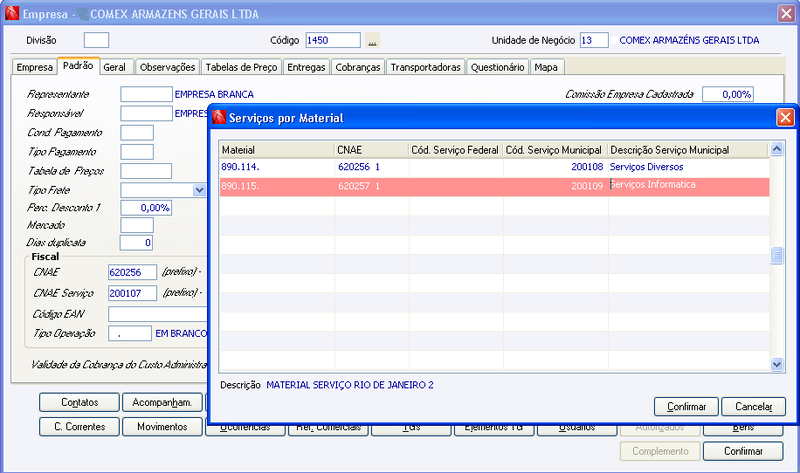The image size is (800, 473).
Task: Click Confirmar in the Empresa window
Action: tap(743, 451)
